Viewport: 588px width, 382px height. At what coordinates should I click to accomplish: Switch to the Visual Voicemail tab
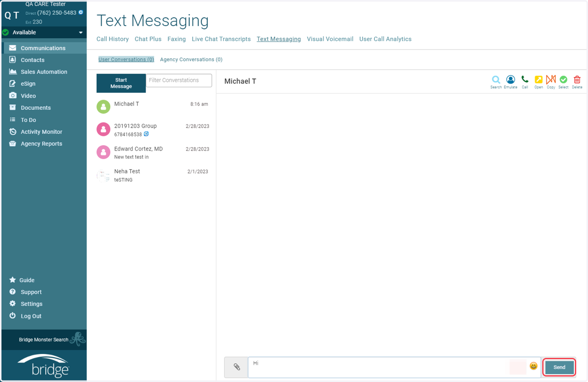pos(330,39)
